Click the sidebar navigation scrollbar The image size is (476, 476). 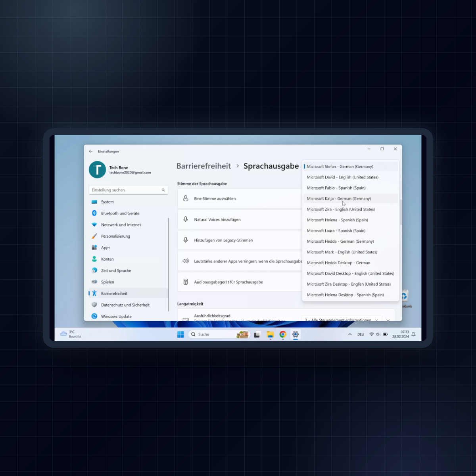(x=168, y=264)
